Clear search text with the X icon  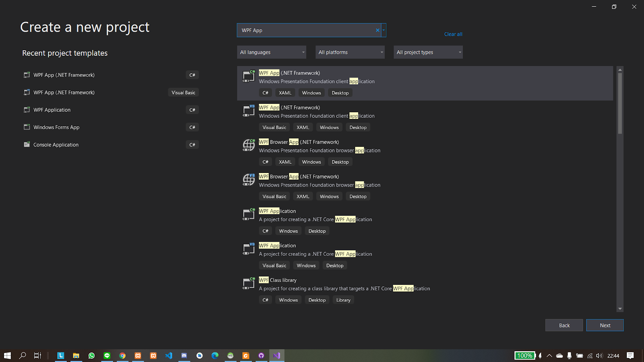[378, 30]
